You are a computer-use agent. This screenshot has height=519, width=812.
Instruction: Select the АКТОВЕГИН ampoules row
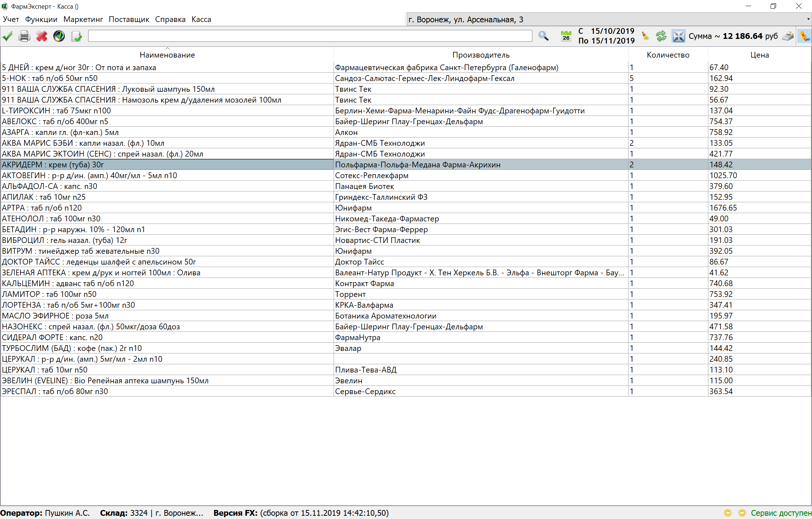[89, 176]
